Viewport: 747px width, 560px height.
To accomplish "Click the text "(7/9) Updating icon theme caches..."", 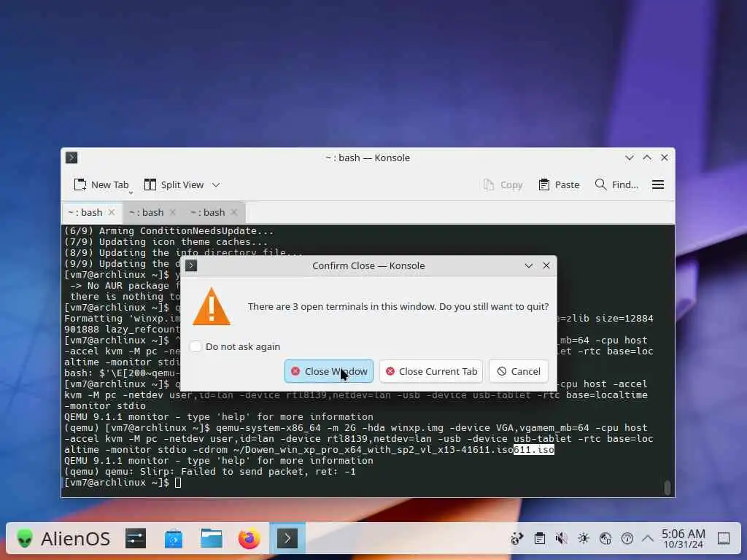I will pos(166,242).
